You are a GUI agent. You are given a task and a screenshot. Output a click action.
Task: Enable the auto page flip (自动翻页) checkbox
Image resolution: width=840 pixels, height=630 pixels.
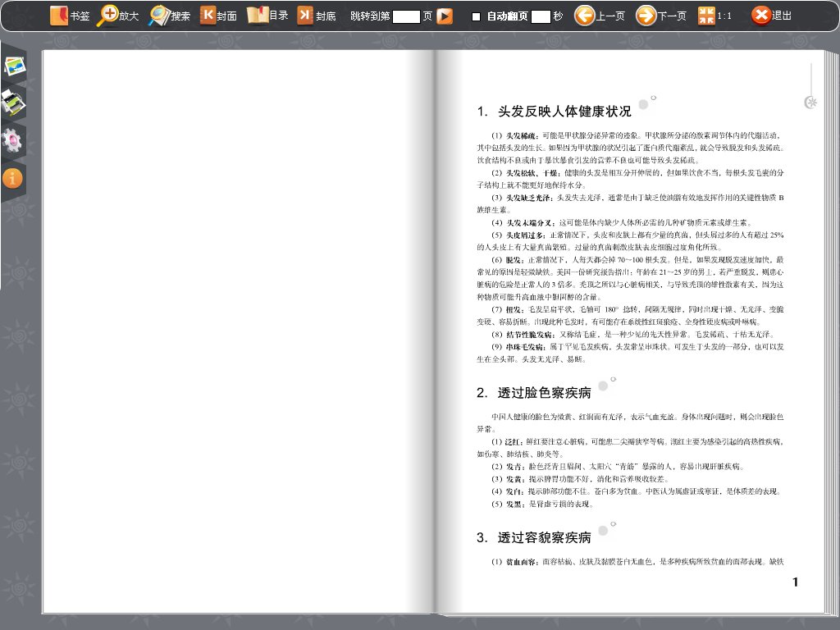coord(476,16)
